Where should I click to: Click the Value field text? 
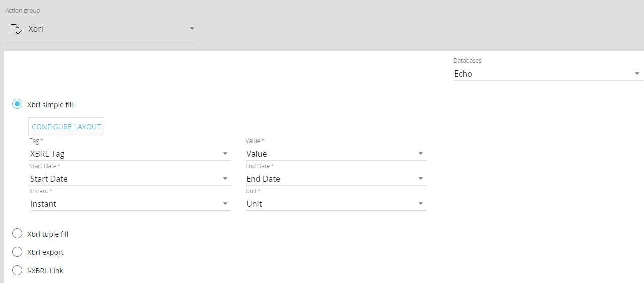(x=256, y=154)
